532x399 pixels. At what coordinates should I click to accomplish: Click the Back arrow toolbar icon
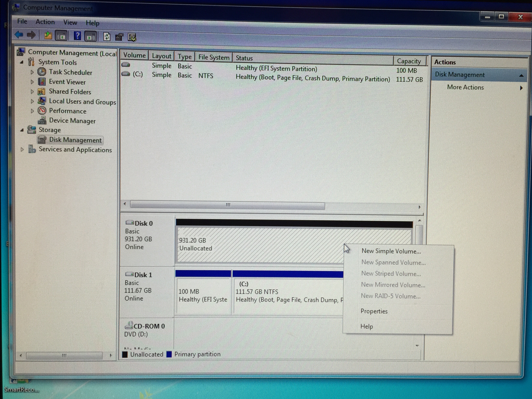[x=19, y=35]
